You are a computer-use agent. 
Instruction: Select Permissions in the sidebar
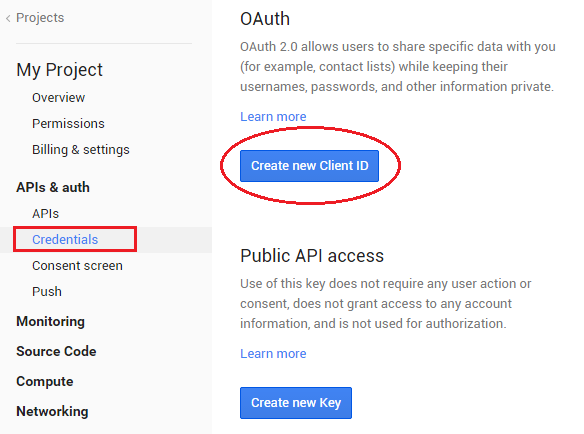pyautogui.click(x=68, y=124)
